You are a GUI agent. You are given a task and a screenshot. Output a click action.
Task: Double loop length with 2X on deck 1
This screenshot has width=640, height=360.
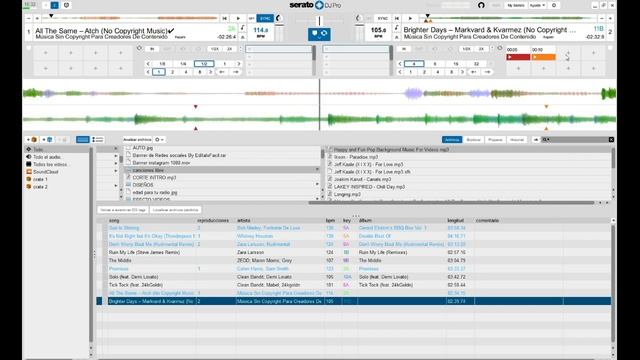pyautogui.click(x=229, y=49)
